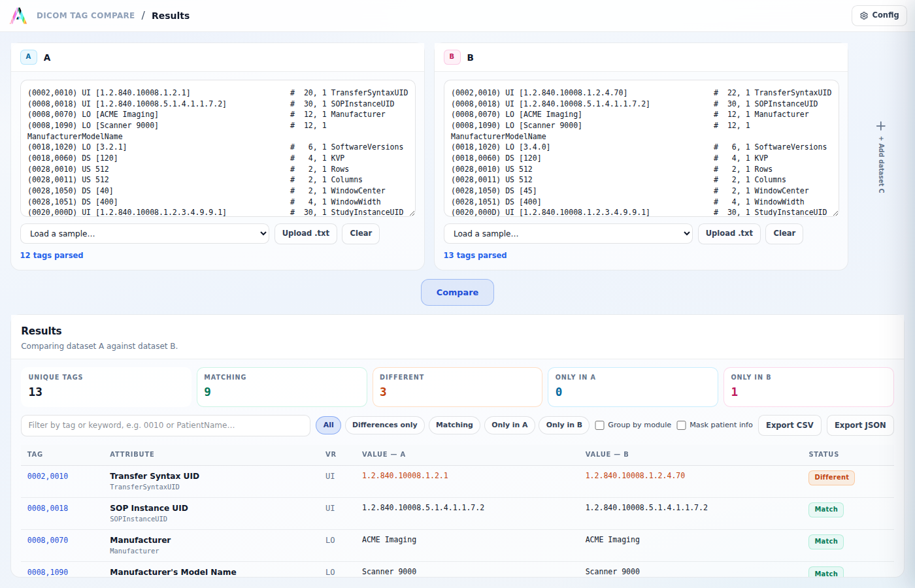Click the Different summary card showing 3
This screenshot has width=915, height=588.
(457, 387)
